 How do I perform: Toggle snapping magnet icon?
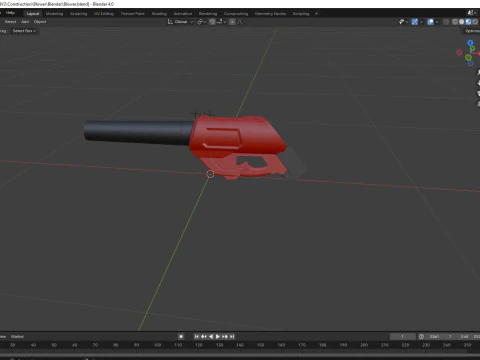tap(212, 22)
